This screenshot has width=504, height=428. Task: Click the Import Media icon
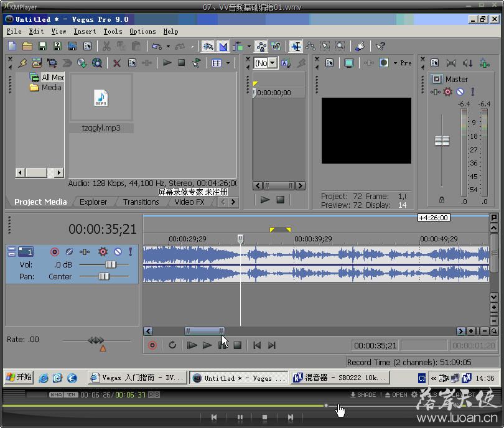coord(37,63)
